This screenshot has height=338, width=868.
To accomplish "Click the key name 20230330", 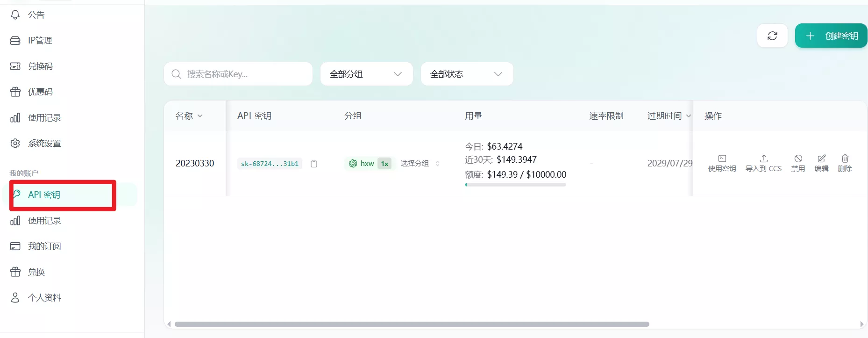I will [x=195, y=163].
